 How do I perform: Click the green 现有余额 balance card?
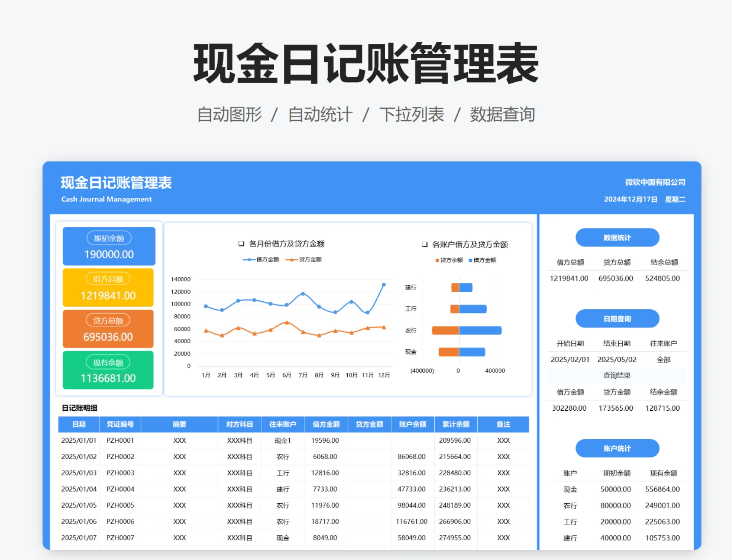[x=108, y=370]
